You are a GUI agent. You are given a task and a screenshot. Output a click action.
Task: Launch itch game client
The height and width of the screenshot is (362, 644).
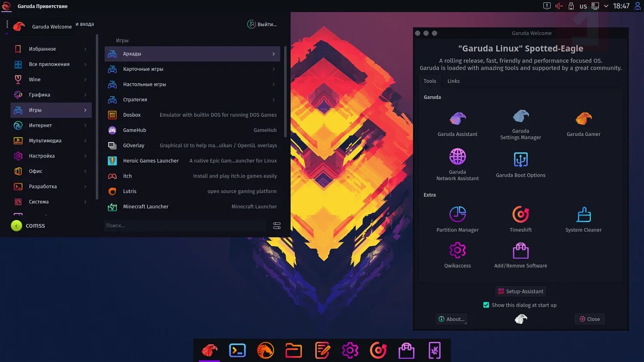click(192, 176)
